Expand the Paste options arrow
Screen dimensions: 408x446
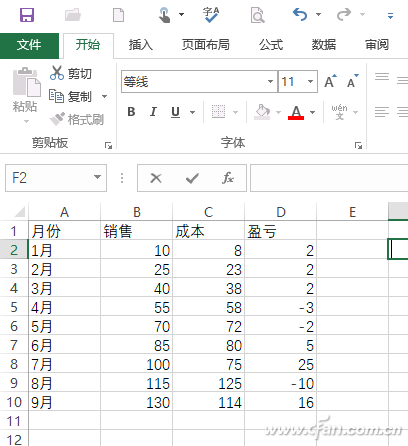[26, 121]
